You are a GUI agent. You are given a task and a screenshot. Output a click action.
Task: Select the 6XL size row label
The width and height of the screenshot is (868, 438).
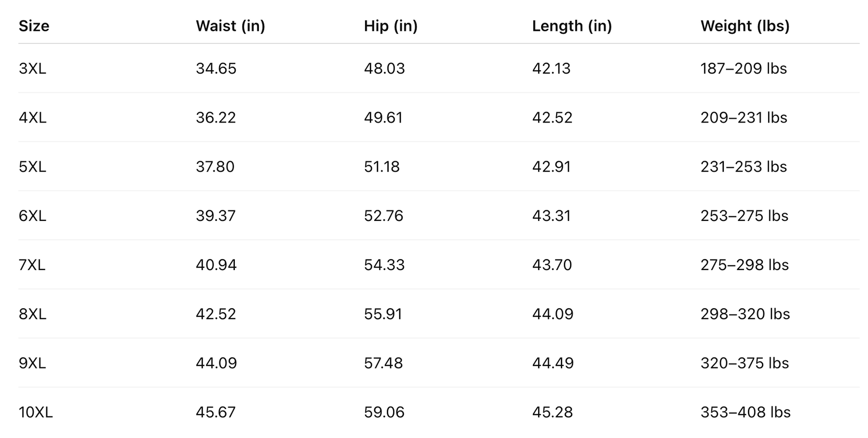pos(32,216)
